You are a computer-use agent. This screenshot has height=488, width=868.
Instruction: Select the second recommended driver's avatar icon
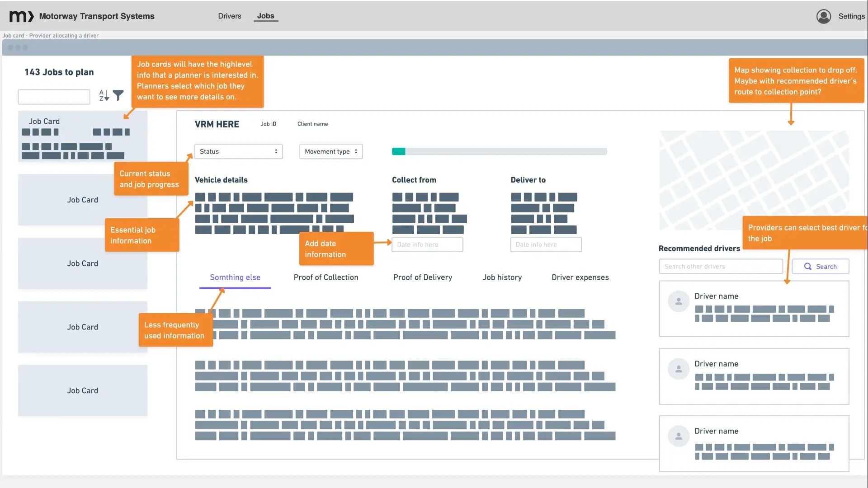[x=679, y=369]
